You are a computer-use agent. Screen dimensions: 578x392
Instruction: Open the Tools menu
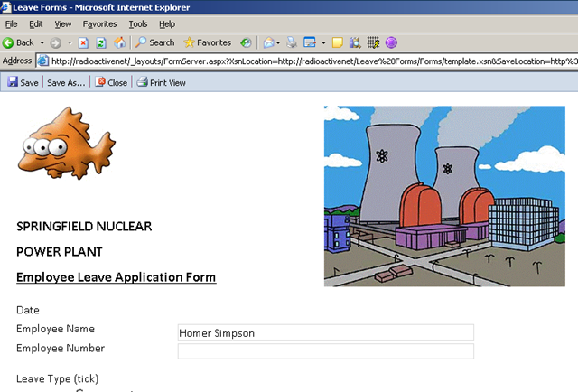(138, 24)
